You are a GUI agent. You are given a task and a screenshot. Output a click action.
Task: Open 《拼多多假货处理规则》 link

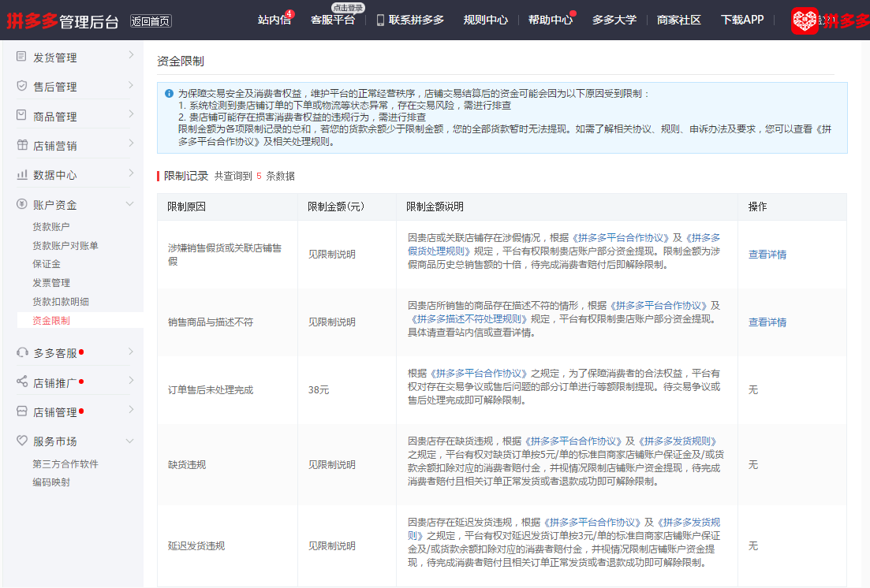click(564, 244)
